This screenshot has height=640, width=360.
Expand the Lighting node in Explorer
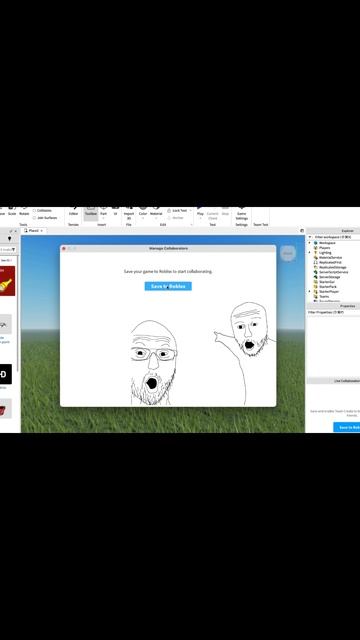(309, 253)
